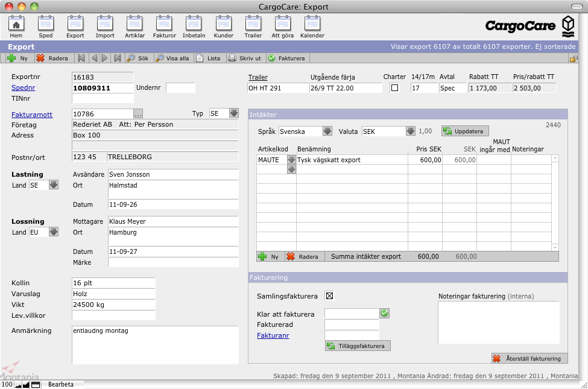Click Skriv ut in the record toolbar
588x389 pixels.
[x=244, y=59]
